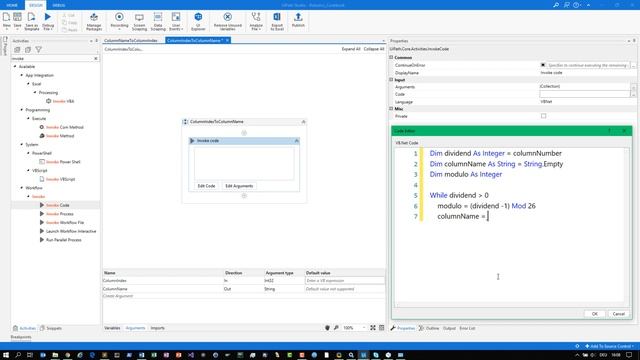The width and height of the screenshot is (640, 360).
Task: Collapse the App Integration tree node
Action: [22, 75]
